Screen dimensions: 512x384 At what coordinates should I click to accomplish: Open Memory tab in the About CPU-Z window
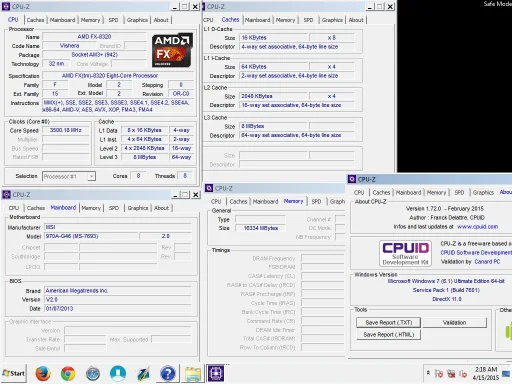point(436,193)
